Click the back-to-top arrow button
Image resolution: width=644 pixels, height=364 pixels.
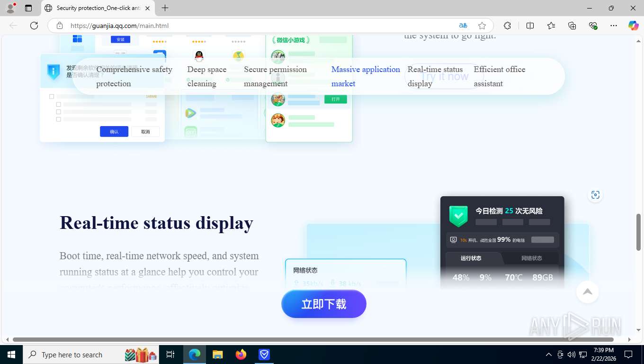tap(587, 292)
